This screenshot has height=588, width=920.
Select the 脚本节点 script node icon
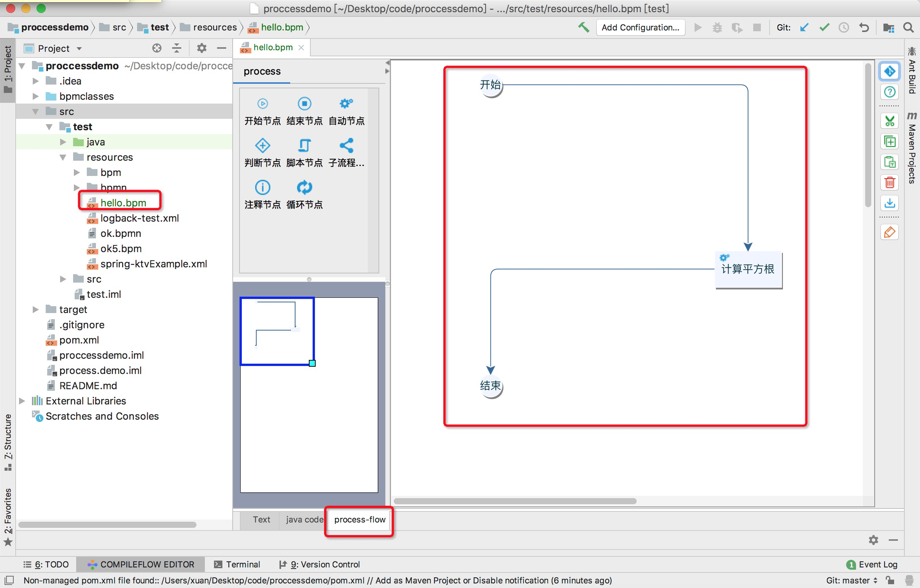click(x=304, y=145)
